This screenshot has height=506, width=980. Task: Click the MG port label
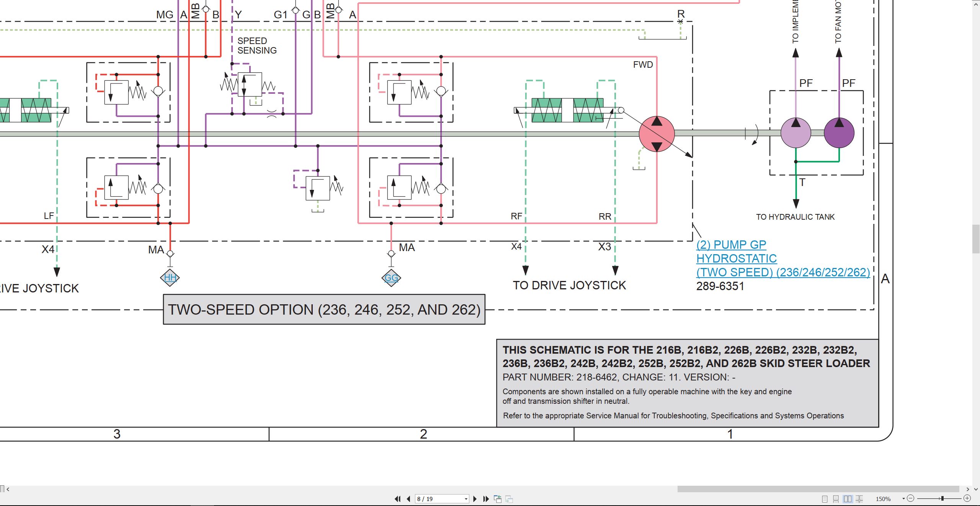point(165,15)
